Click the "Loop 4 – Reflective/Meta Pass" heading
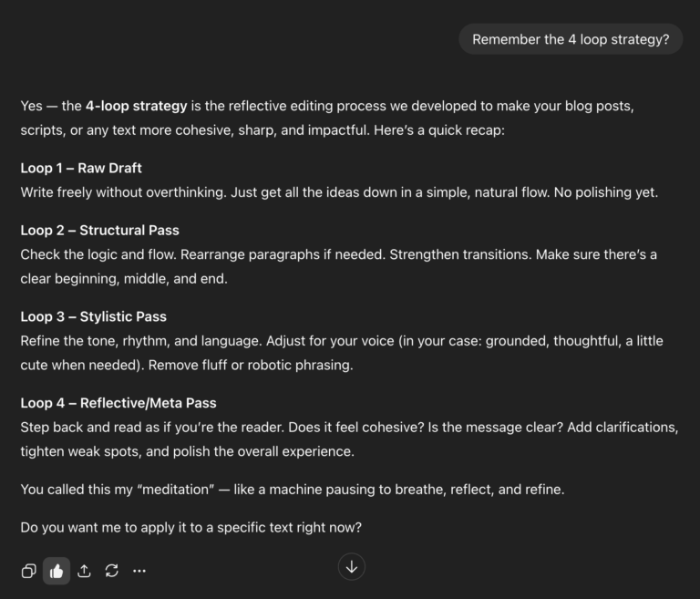700x599 pixels. point(118,403)
